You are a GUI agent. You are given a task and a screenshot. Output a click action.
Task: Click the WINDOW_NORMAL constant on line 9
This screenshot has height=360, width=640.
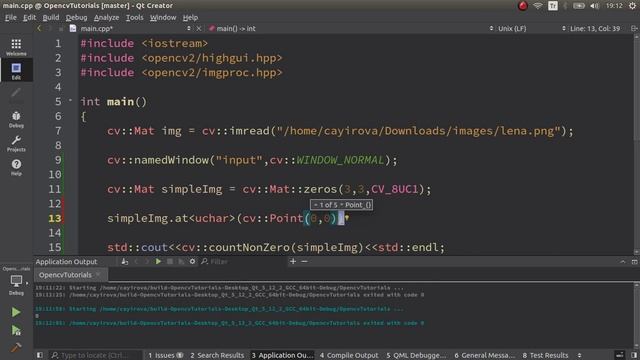340,160
